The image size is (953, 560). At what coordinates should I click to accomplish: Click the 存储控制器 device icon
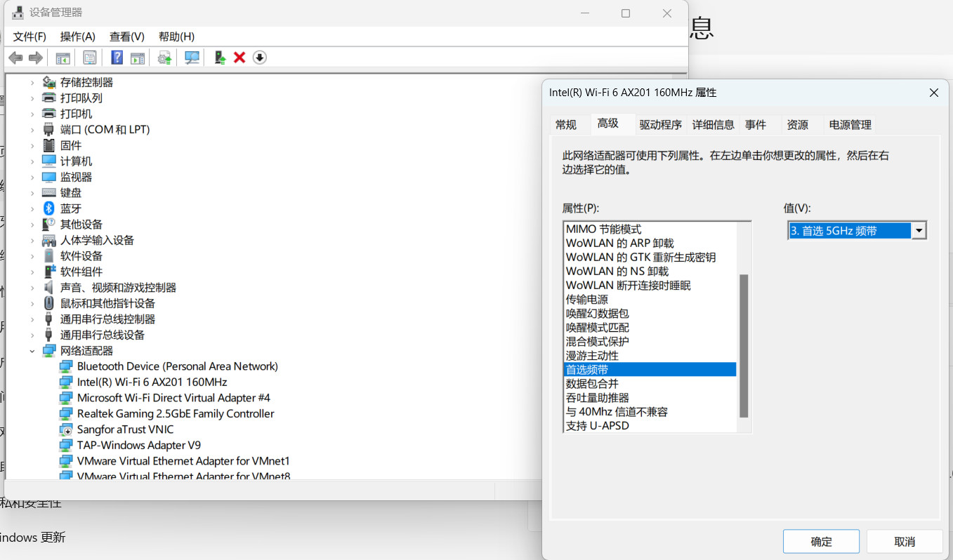click(x=49, y=82)
